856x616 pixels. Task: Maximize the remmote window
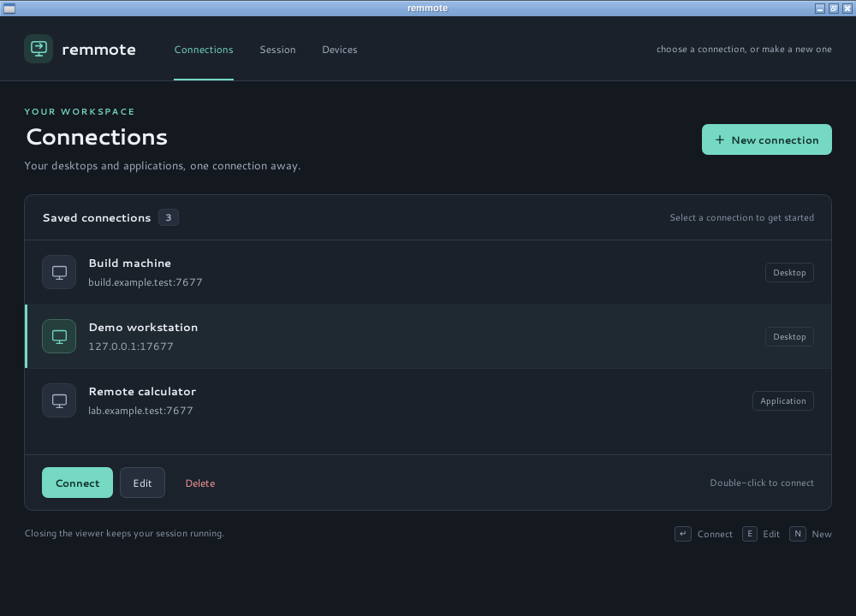833,9
